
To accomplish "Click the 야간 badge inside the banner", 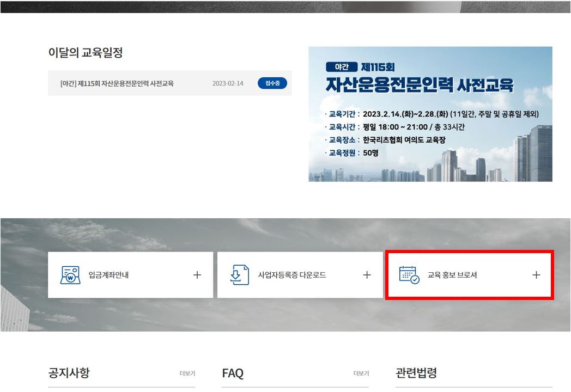I will click(x=341, y=67).
